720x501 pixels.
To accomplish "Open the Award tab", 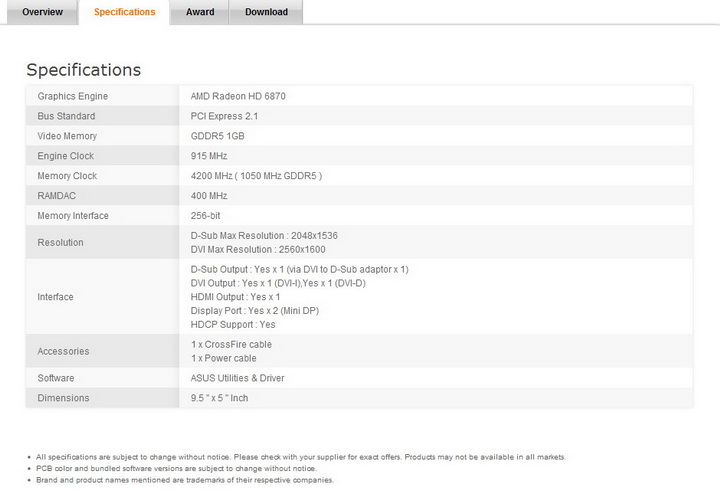I will [200, 12].
